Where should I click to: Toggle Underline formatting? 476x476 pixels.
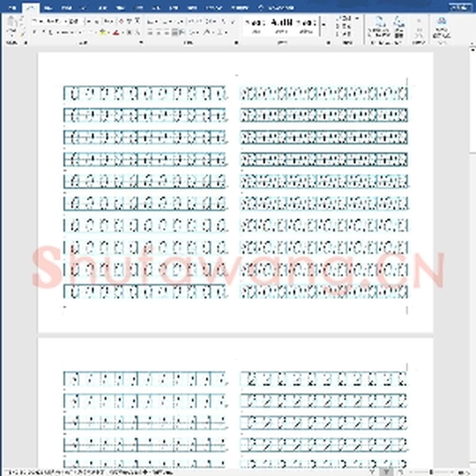coord(51,32)
